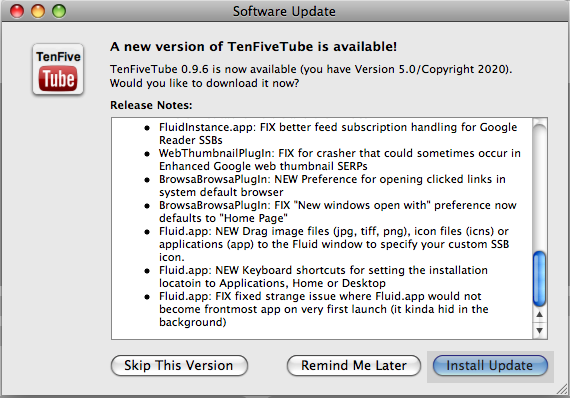
Task: Click the WebThumbnailPlugIn crasher fix note
Action: [340, 160]
